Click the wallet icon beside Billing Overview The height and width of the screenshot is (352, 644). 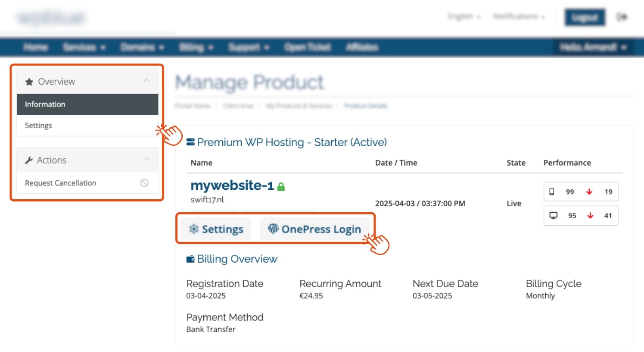point(190,259)
